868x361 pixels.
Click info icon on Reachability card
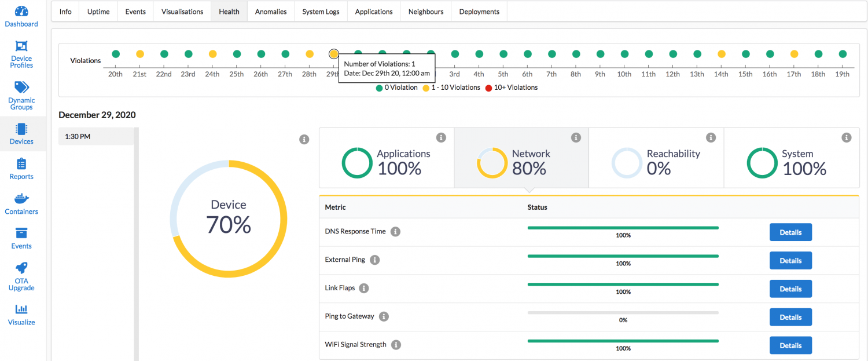[x=711, y=137]
